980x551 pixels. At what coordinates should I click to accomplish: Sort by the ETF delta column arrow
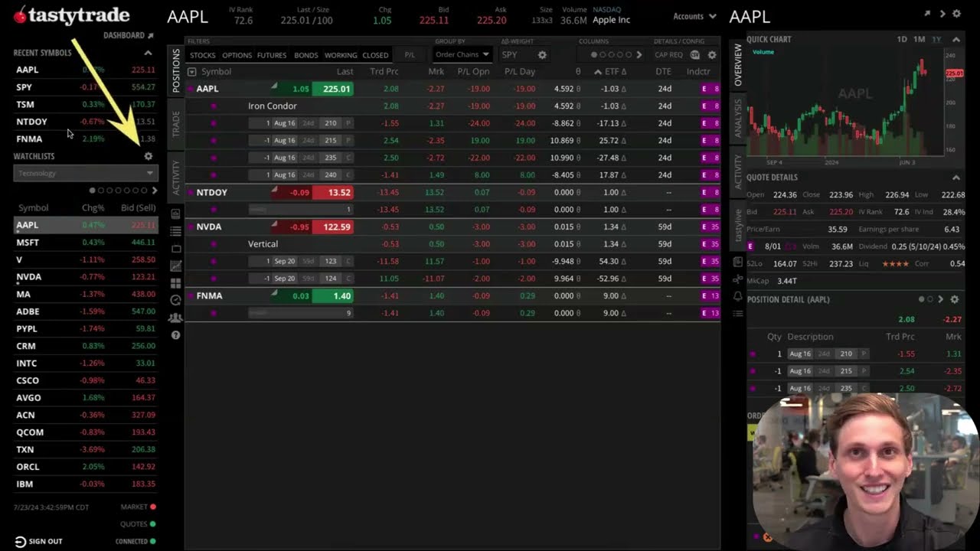598,72
